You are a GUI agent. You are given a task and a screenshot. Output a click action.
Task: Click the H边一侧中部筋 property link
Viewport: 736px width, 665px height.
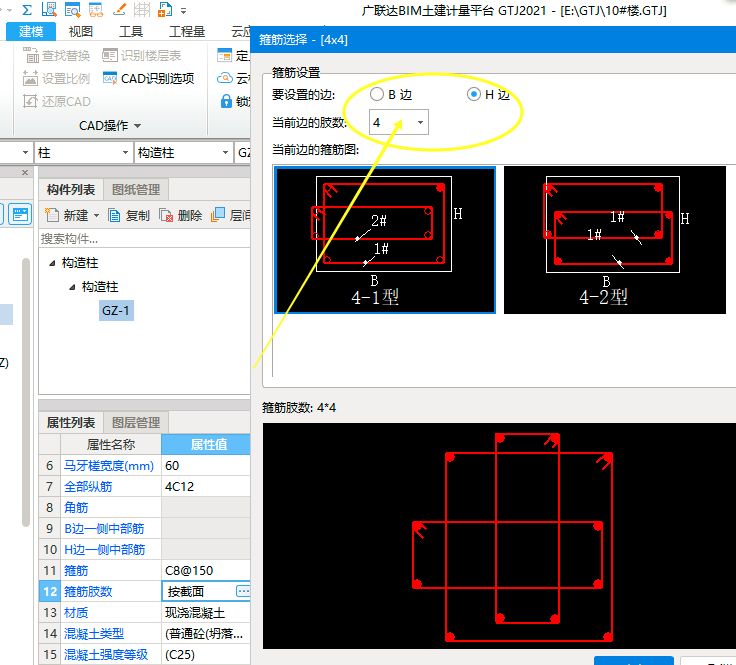coord(105,550)
